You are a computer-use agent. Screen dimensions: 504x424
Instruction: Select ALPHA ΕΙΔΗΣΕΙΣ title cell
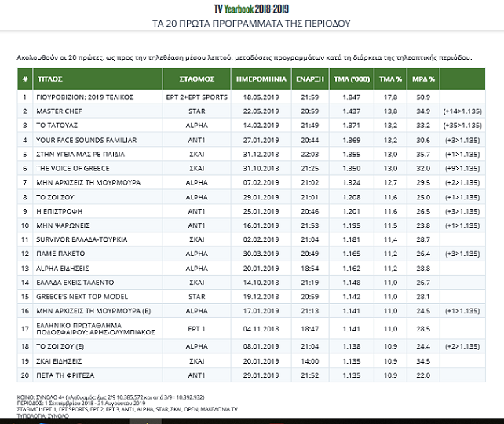pos(97,269)
